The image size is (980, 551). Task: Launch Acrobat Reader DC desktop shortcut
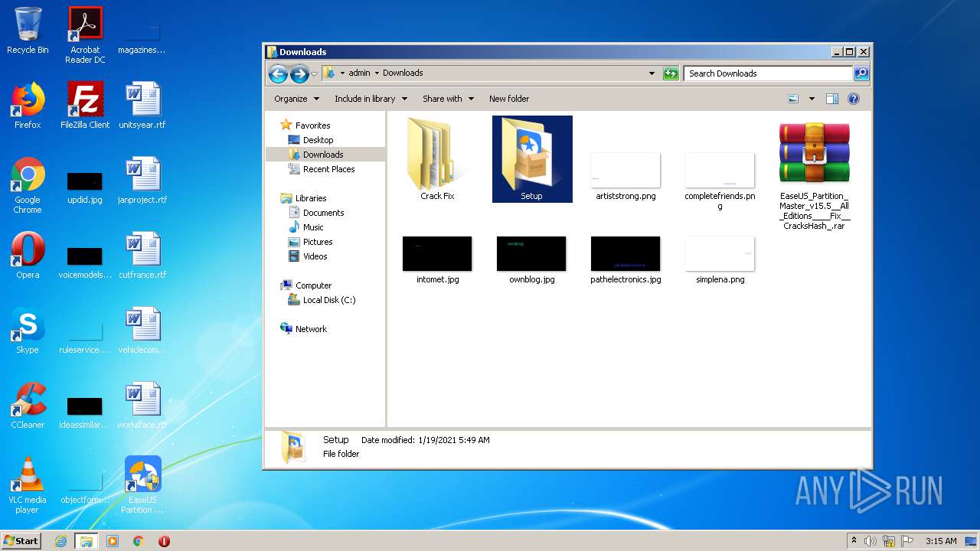click(85, 34)
